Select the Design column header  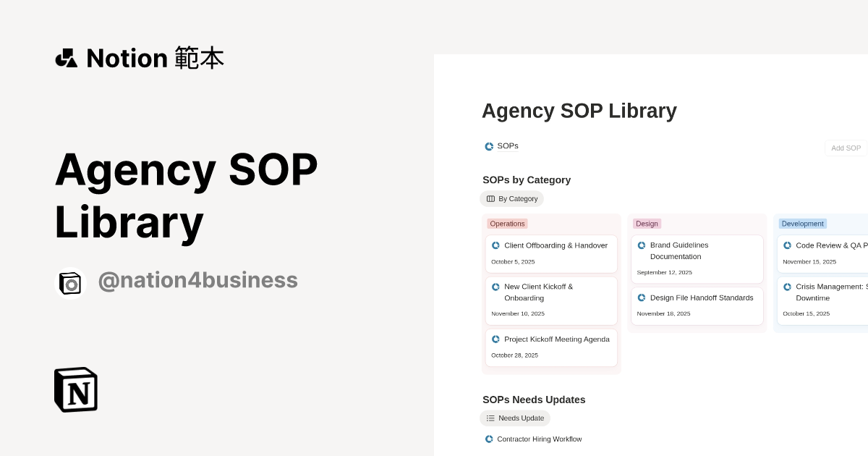(x=647, y=224)
